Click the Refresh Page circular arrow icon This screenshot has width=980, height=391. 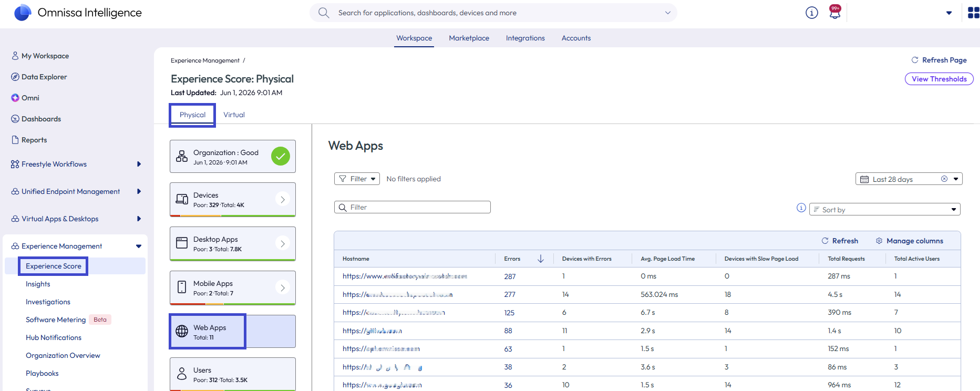[915, 60]
